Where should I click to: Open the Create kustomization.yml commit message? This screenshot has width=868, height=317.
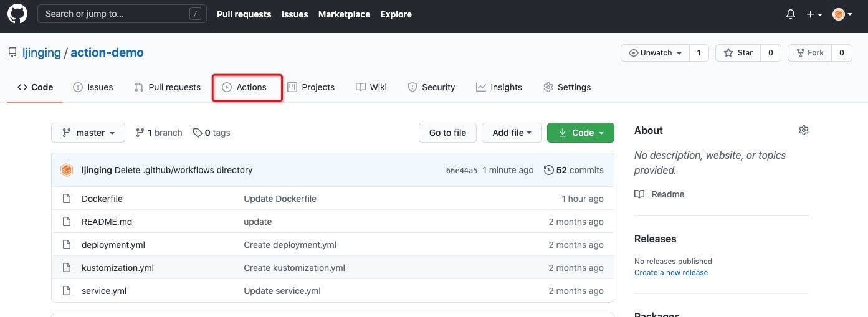pyautogui.click(x=295, y=268)
